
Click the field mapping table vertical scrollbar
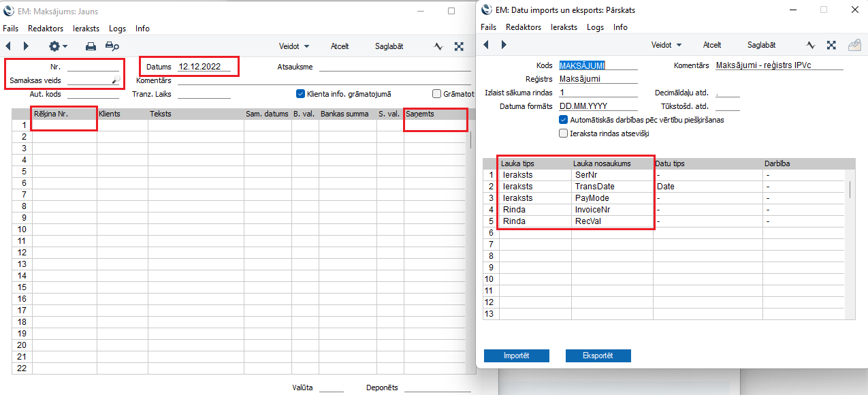coord(850,190)
